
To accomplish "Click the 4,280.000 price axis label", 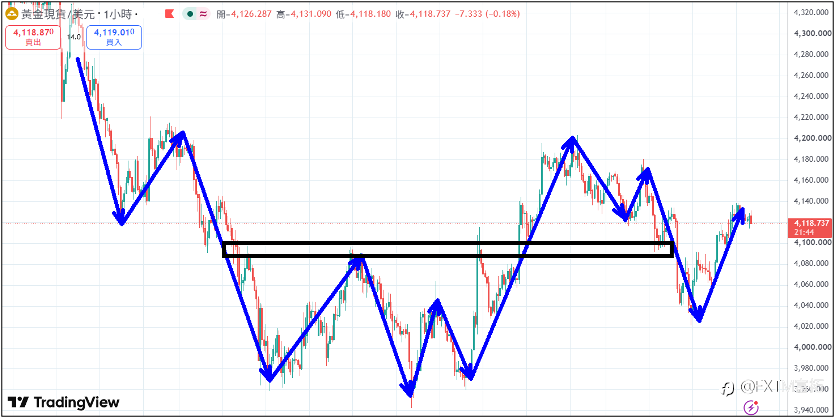I will 810,54.
